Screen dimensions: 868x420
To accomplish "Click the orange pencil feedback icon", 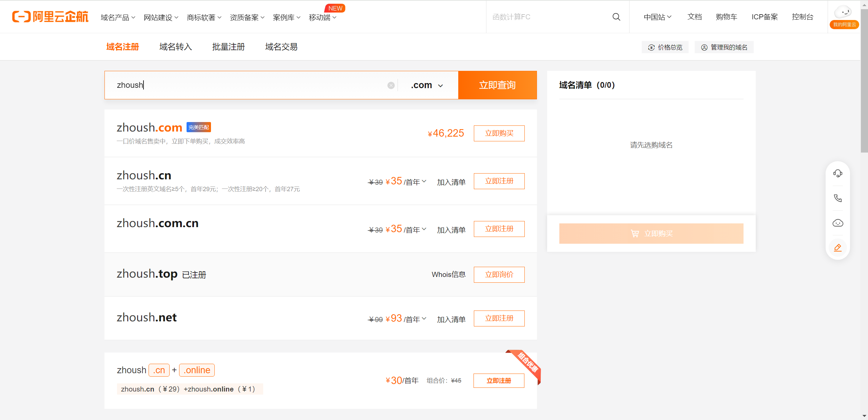I will (x=837, y=248).
